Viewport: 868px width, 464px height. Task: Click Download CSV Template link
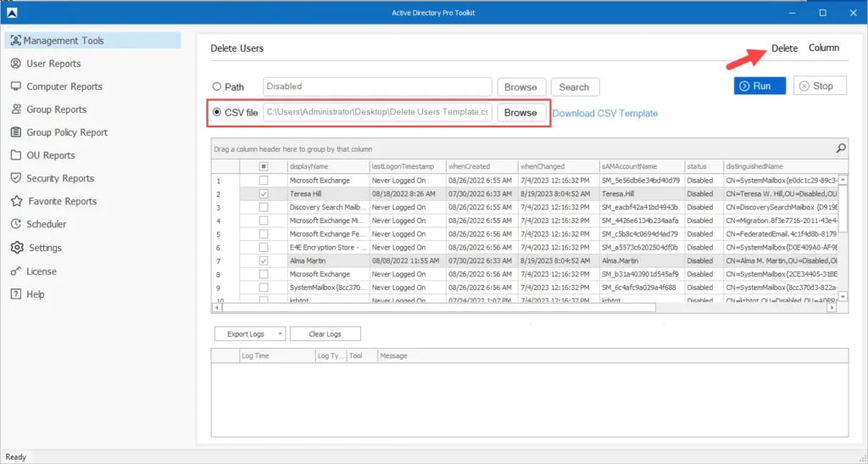605,114
